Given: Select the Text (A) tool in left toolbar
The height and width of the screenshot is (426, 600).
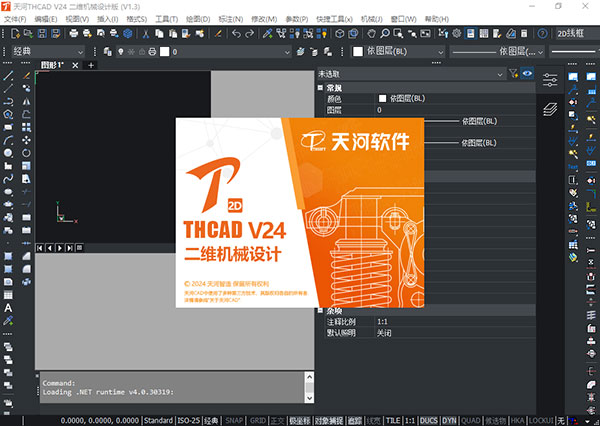Looking at the screenshot, I should click(8, 307).
